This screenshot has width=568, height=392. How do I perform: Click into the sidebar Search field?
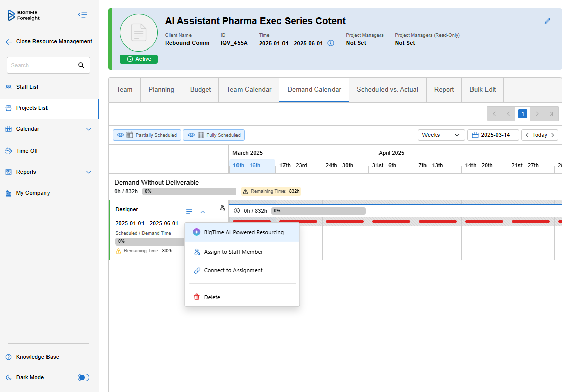click(x=41, y=65)
